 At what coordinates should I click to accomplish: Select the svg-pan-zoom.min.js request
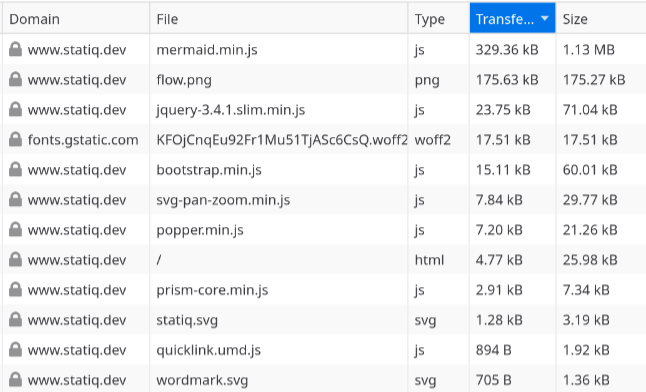[x=223, y=200]
